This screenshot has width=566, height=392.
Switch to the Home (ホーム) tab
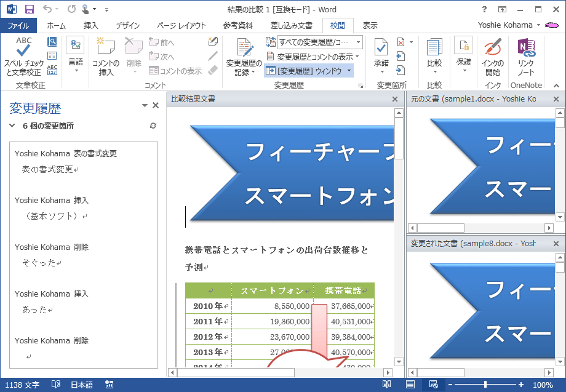pos(57,26)
